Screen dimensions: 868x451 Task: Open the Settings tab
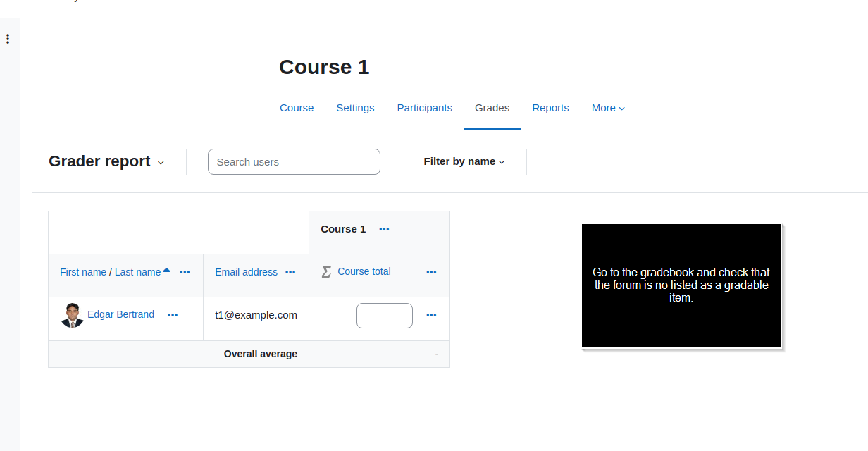pyautogui.click(x=355, y=108)
